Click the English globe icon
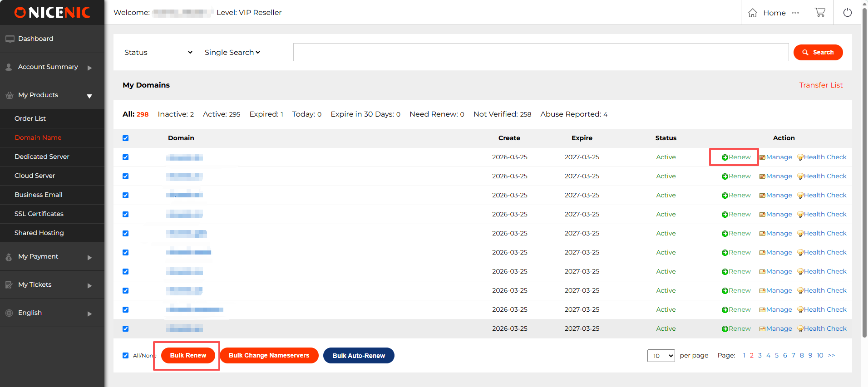868x387 pixels. pos(9,313)
